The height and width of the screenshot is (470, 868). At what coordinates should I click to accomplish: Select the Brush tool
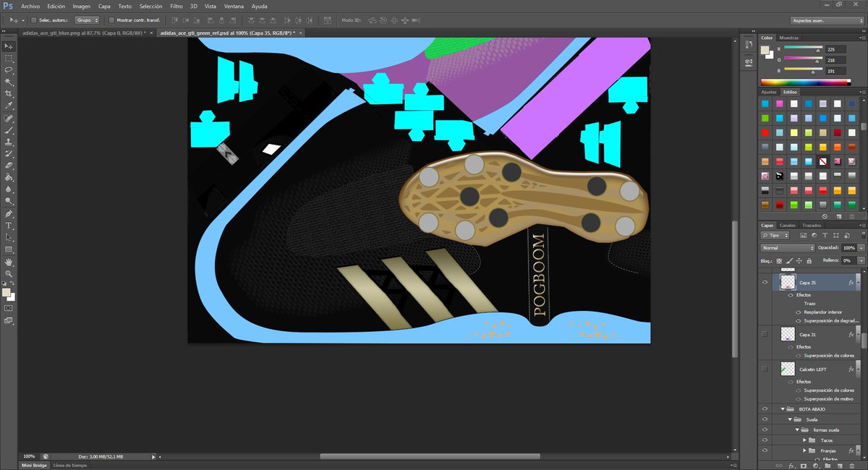click(x=9, y=130)
